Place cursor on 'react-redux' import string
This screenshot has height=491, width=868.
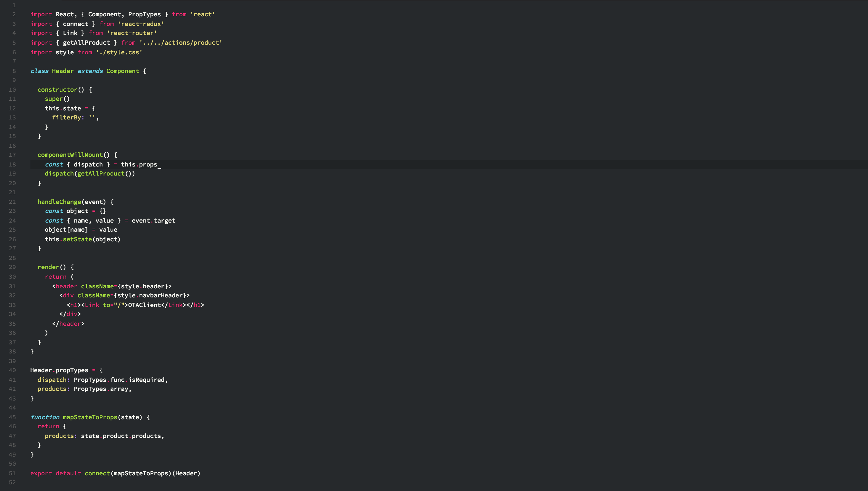tap(140, 24)
